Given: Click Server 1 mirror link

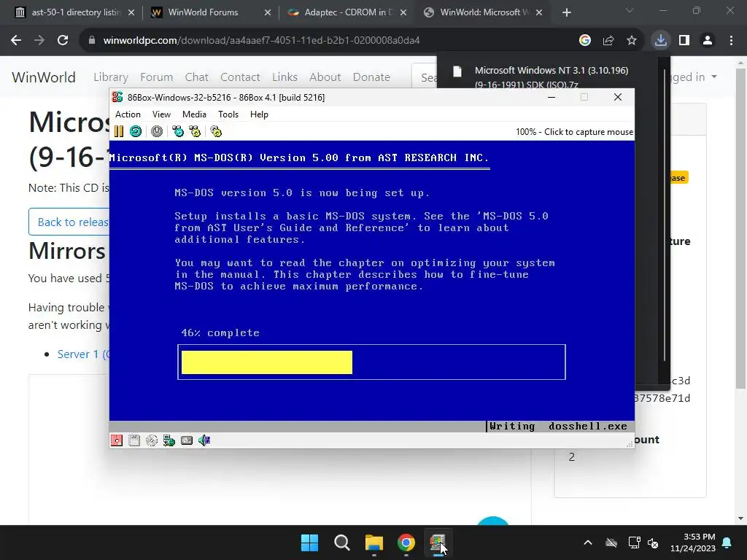Looking at the screenshot, I should click(x=83, y=354).
